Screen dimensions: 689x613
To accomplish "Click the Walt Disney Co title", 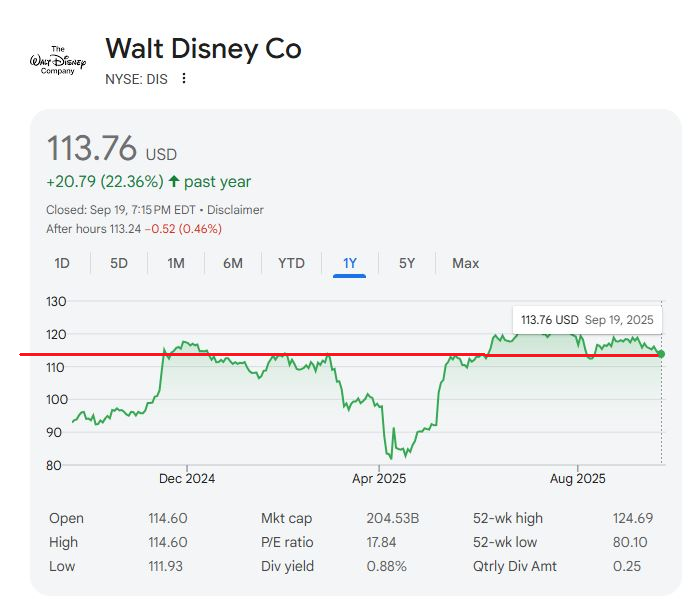I will point(203,48).
